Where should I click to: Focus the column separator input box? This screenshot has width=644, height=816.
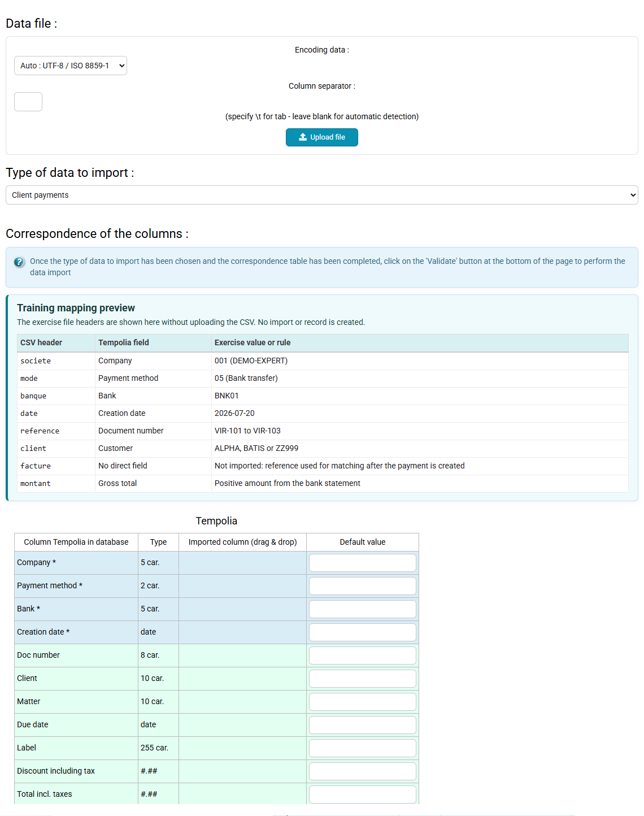28,102
